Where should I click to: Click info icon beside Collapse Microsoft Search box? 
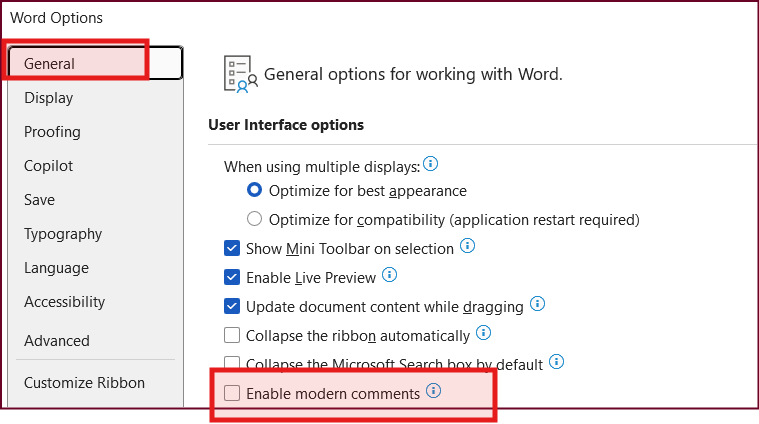point(556,362)
